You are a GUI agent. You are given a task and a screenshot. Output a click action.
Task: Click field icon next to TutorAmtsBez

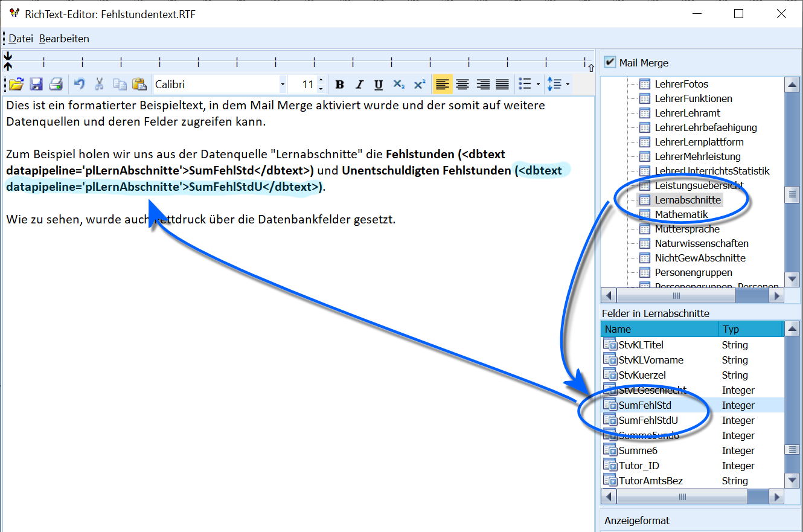click(610, 481)
